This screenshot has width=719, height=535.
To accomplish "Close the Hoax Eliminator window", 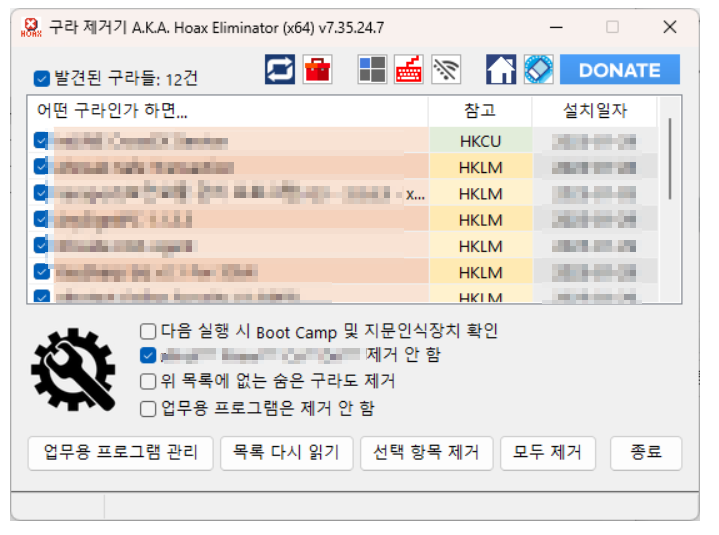I will [670, 27].
